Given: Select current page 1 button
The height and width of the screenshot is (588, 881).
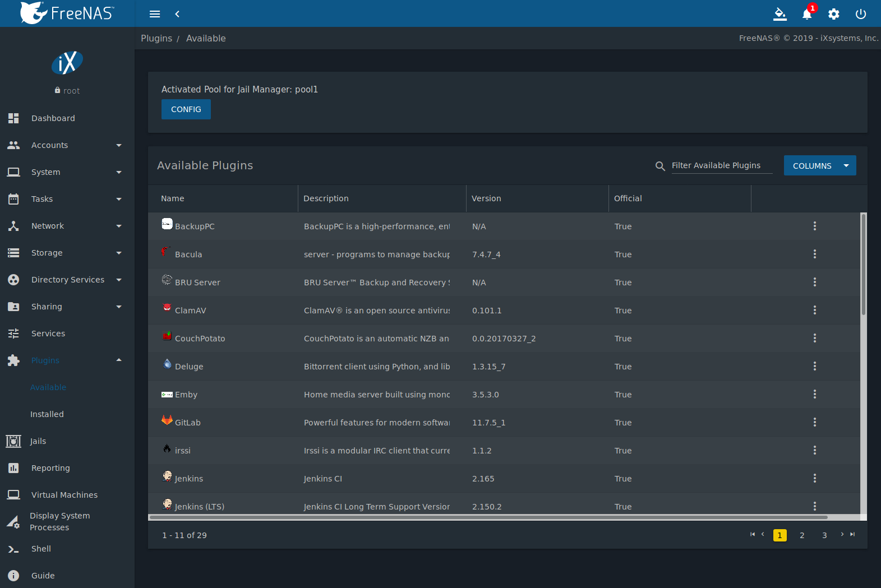Looking at the screenshot, I should click(x=779, y=535).
